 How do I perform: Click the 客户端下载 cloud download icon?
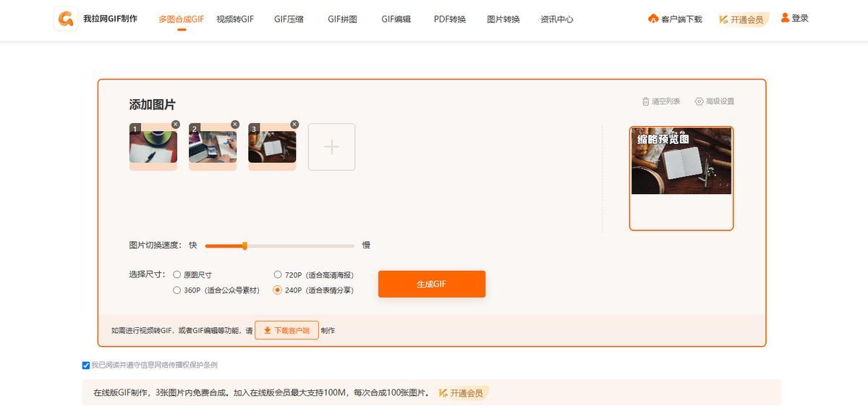click(653, 19)
